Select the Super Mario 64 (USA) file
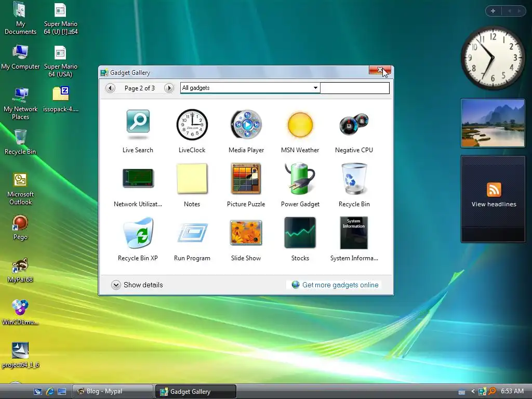This screenshot has height=399, width=532. click(60, 61)
